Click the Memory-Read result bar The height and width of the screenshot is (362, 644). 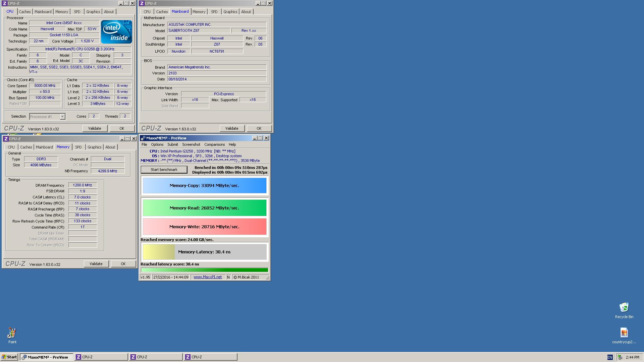[x=205, y=208]
